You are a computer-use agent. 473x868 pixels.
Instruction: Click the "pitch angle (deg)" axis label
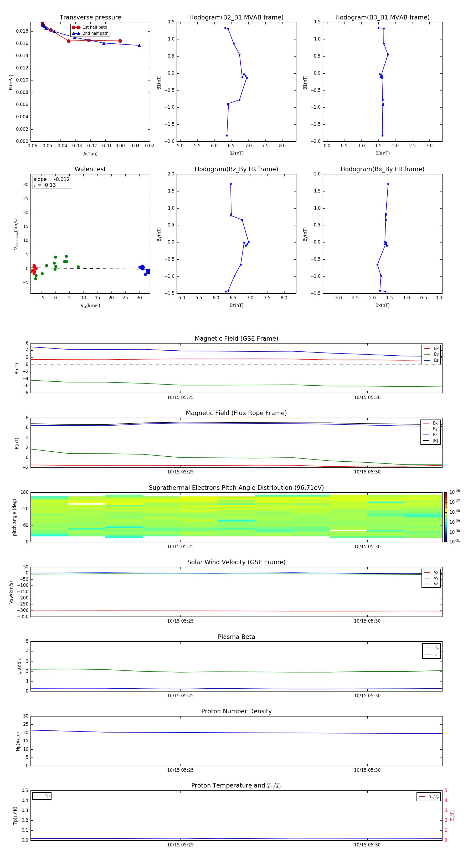(x=14, y=517)
